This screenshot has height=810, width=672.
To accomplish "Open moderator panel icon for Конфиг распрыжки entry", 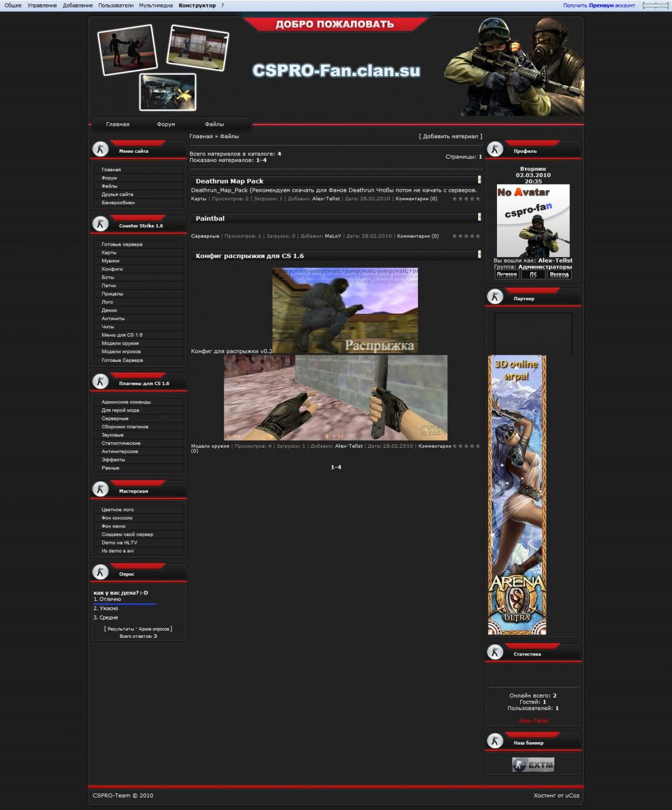I will [x=479, y=254].
